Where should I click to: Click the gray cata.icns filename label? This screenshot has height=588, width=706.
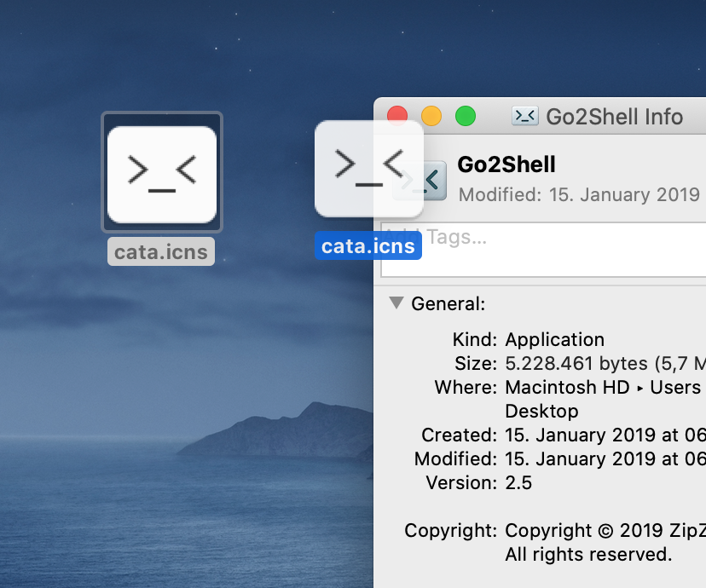pos(161,251)
